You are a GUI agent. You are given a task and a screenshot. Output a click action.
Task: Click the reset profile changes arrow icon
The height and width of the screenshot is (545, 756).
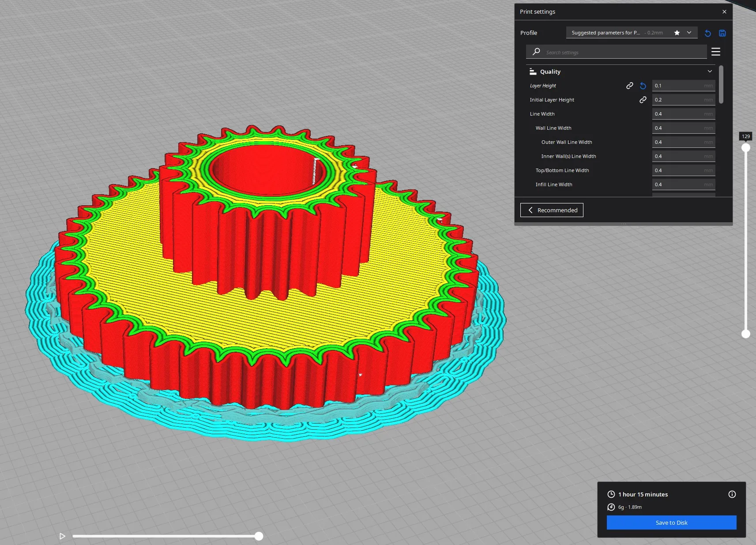click(x=707, y=33)
